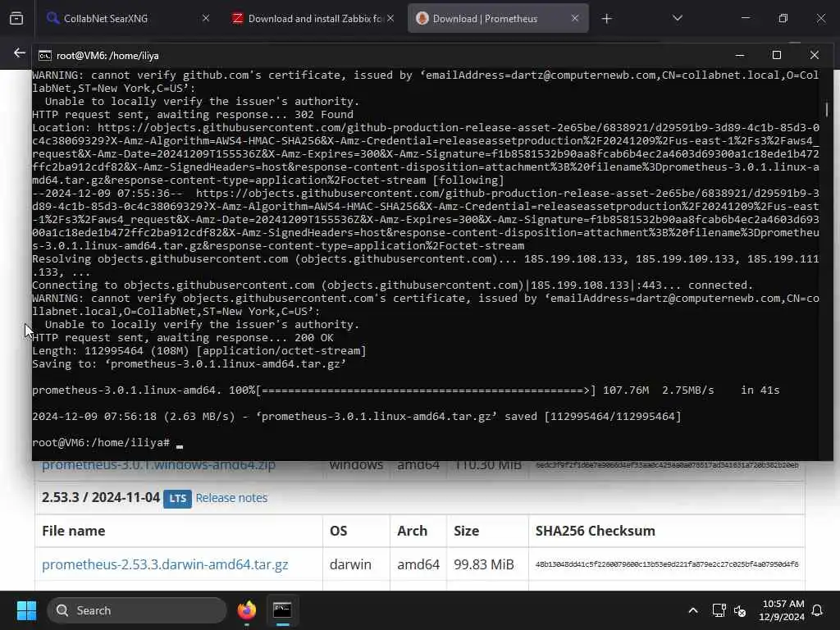Click the 'File name' column header
This screenshot has height=630, width=840.
(x=73, y=531)
